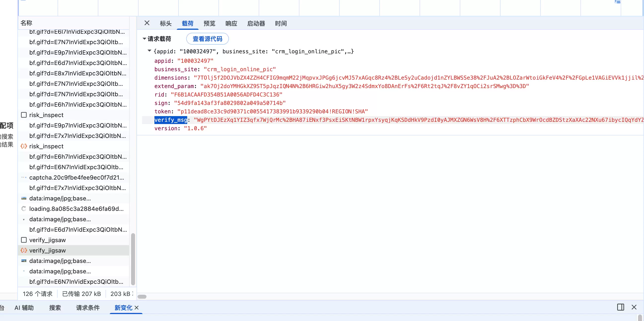Tick the checkbox beside first verify_jigsaw

pos(24,240)
